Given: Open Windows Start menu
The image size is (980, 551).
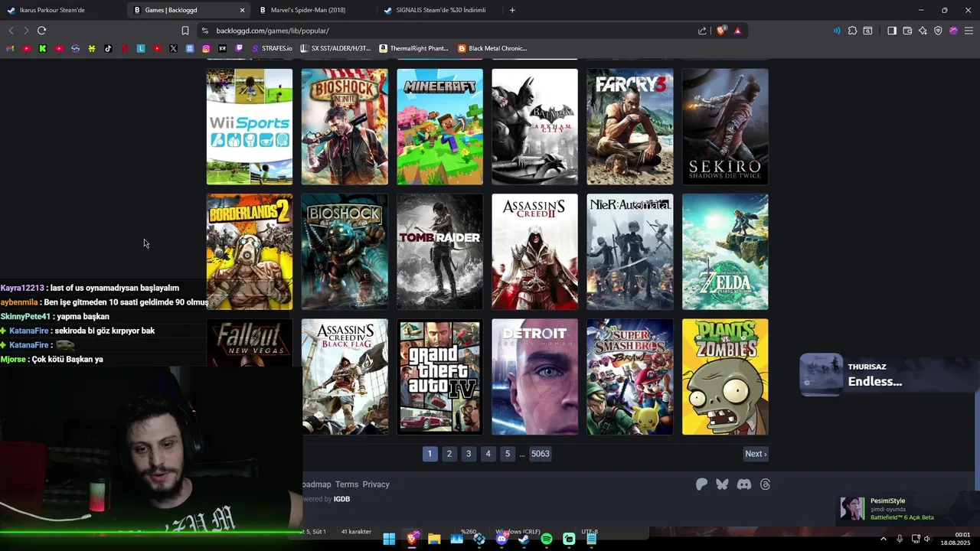Looking at the screenshot, I should [389, 539].
